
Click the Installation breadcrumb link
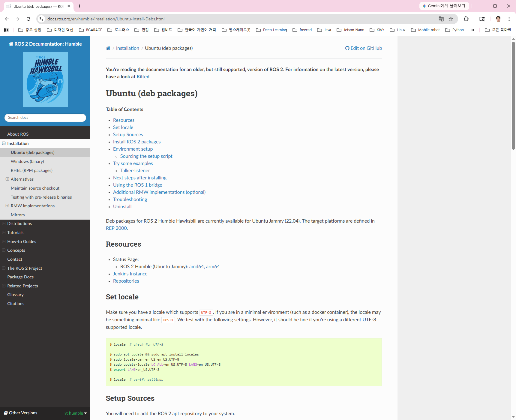pyautogui.click(x=127, y=48)
